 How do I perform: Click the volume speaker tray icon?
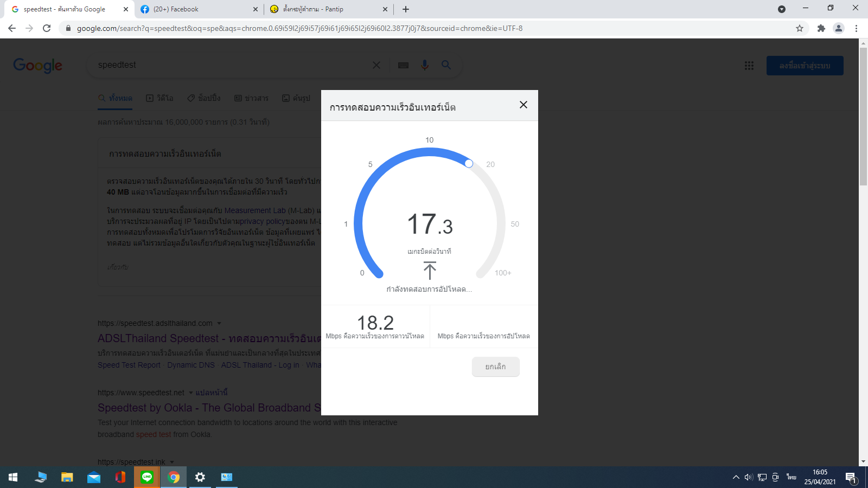point(749,477)
